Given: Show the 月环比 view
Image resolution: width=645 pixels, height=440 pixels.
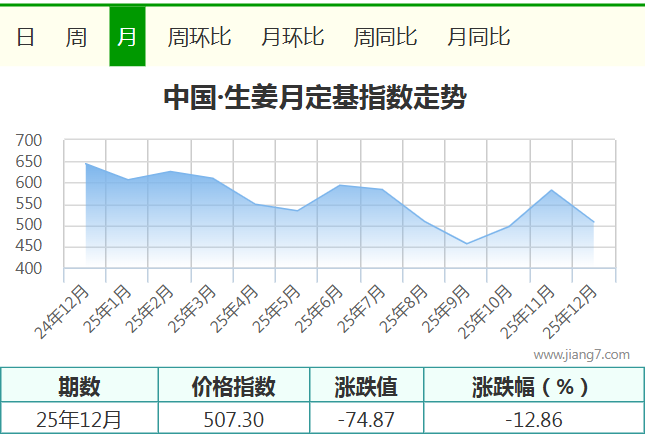Looking at the screenshot, I should click(292, 37).
